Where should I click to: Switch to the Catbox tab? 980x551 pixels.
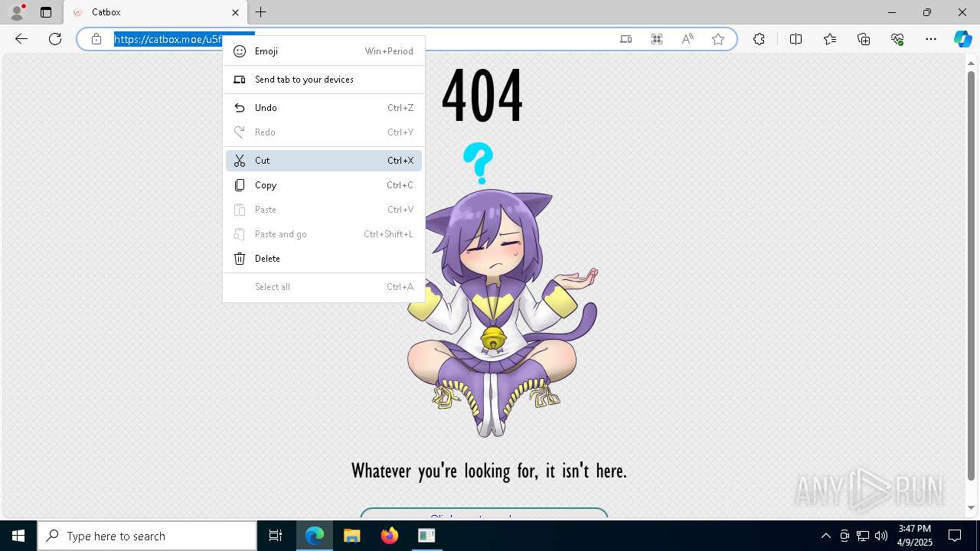tap(155, 12)
